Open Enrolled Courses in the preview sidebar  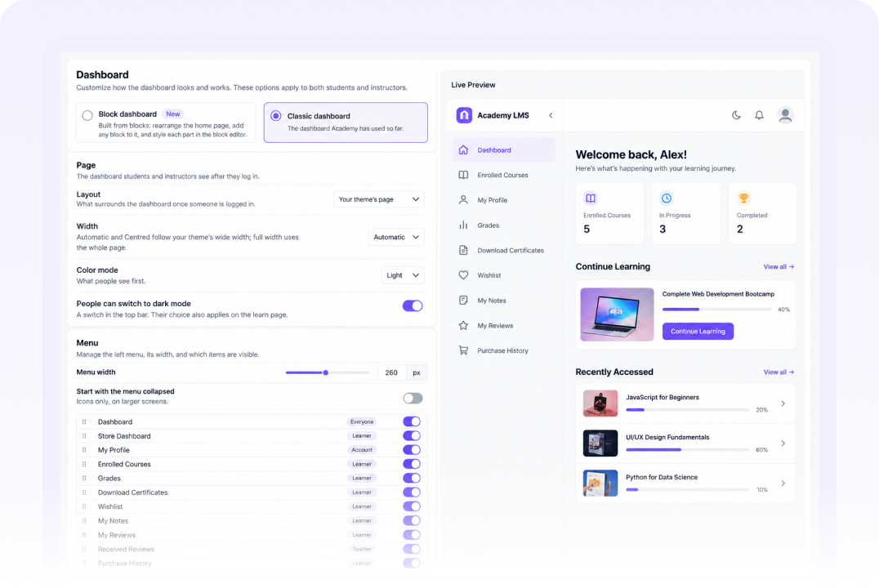click(x=504, y=175)
